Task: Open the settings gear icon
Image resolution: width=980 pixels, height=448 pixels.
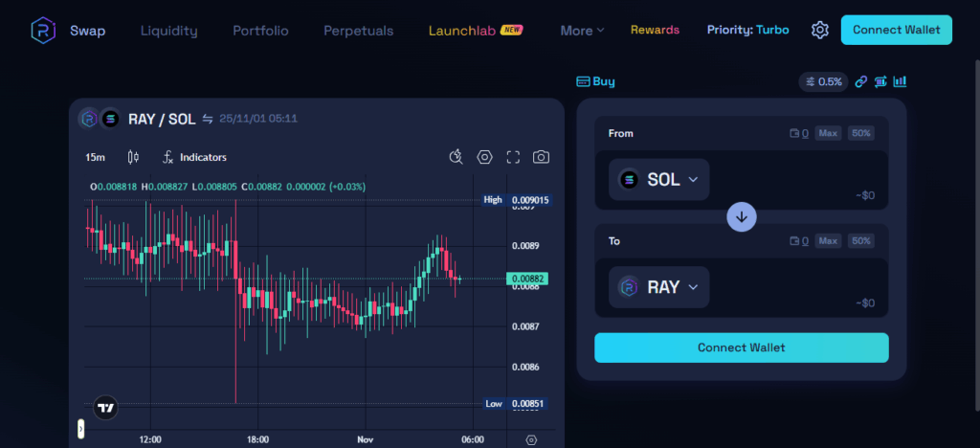Action: (819, 30)
